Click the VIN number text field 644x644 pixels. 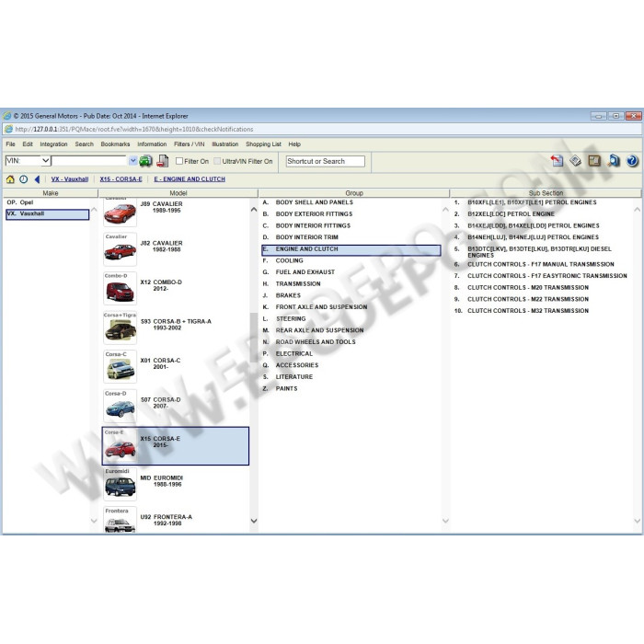[88, 161]
